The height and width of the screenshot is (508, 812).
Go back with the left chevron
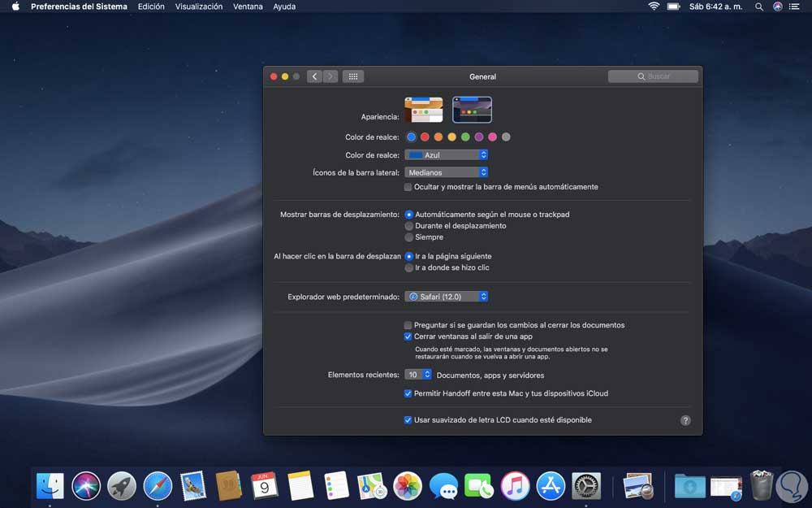coord(314,76)
